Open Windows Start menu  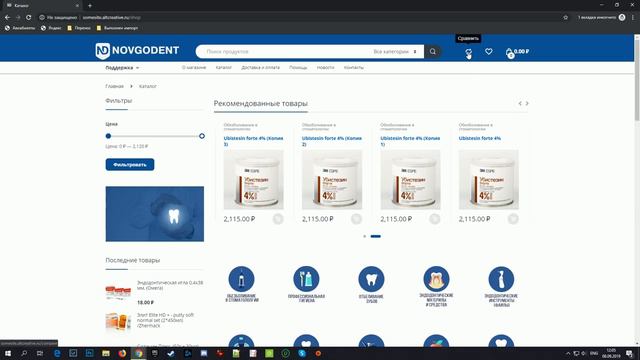tap(8, 353)
